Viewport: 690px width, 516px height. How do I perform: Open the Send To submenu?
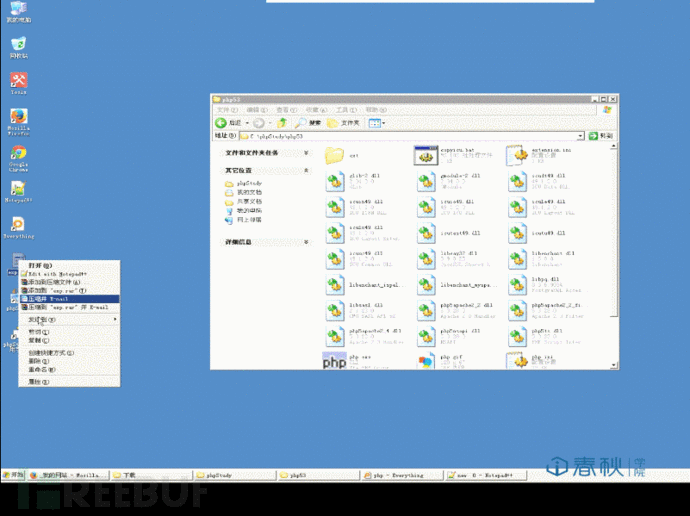(69, 319)
